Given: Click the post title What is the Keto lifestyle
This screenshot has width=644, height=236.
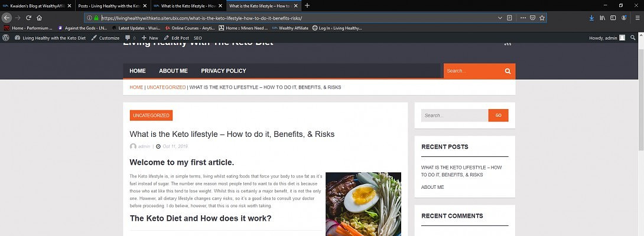Looking at the screenshot, I should (232, 134).
